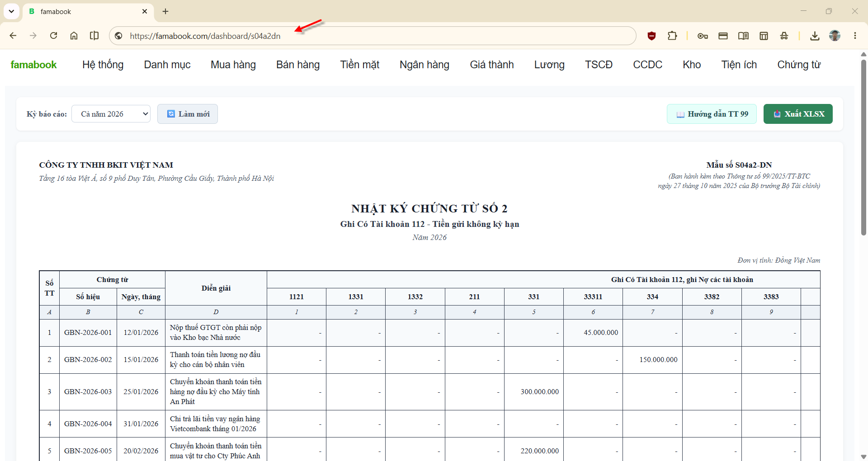The height and width of the screenshot is (461, 868).
Task: Click the date cell 31/01/2026
Action: [141, 424]
